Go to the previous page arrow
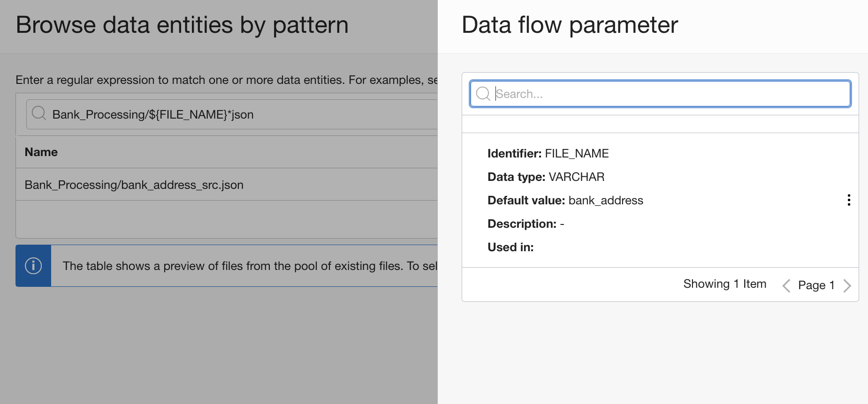 coord(786,285)
